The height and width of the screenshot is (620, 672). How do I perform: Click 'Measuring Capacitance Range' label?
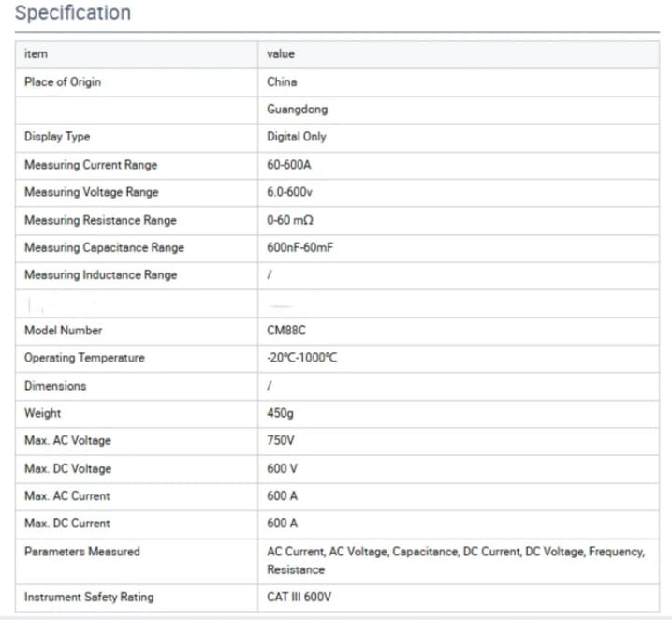click(x=104, y=247)
